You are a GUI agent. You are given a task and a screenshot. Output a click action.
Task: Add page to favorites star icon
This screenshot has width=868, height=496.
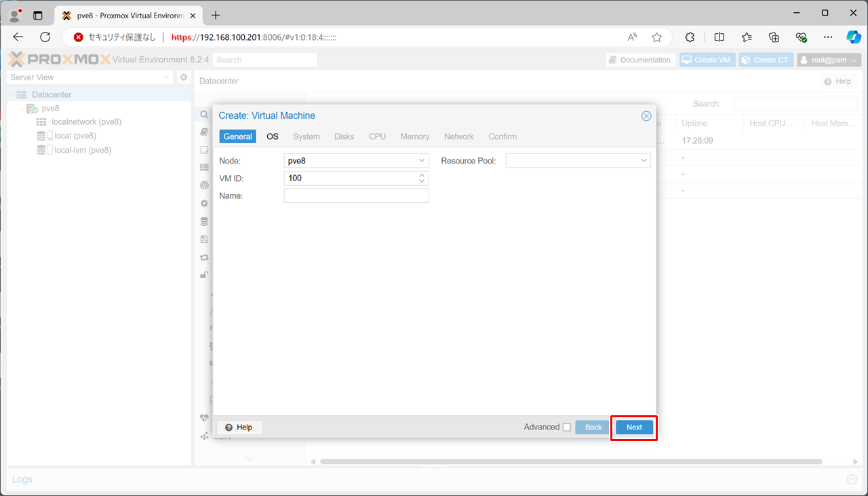(656, 37)
